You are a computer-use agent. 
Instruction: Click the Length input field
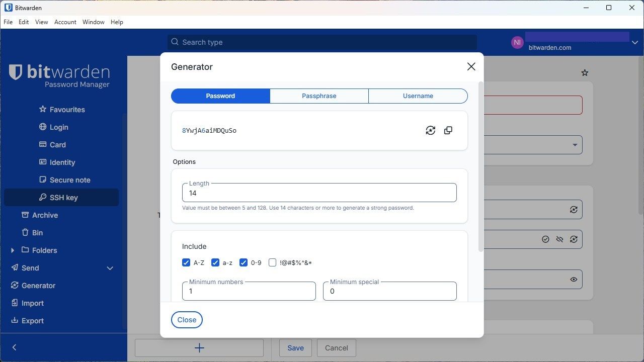pos(319,193)
